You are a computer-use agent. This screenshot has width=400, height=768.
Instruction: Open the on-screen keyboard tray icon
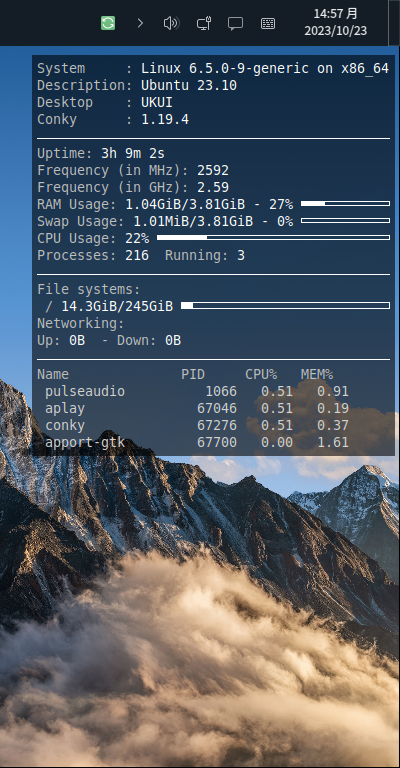click(x=268, y=24)
